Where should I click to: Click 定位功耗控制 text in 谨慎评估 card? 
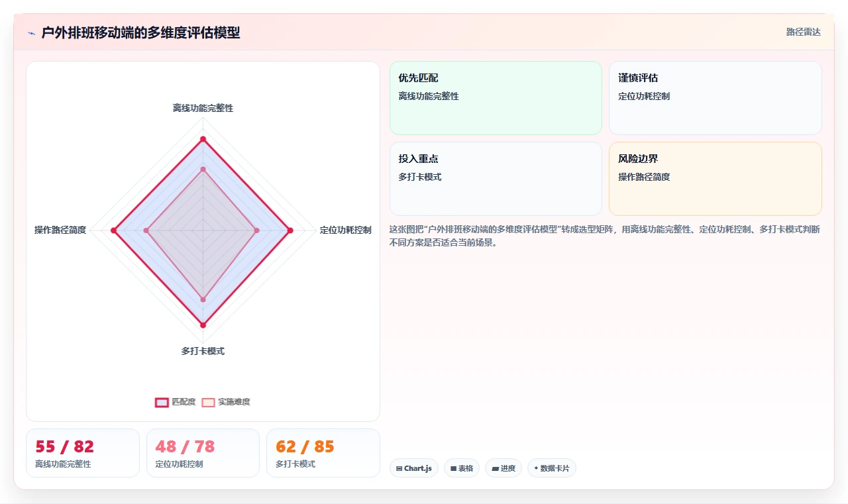tap(644, 96)
